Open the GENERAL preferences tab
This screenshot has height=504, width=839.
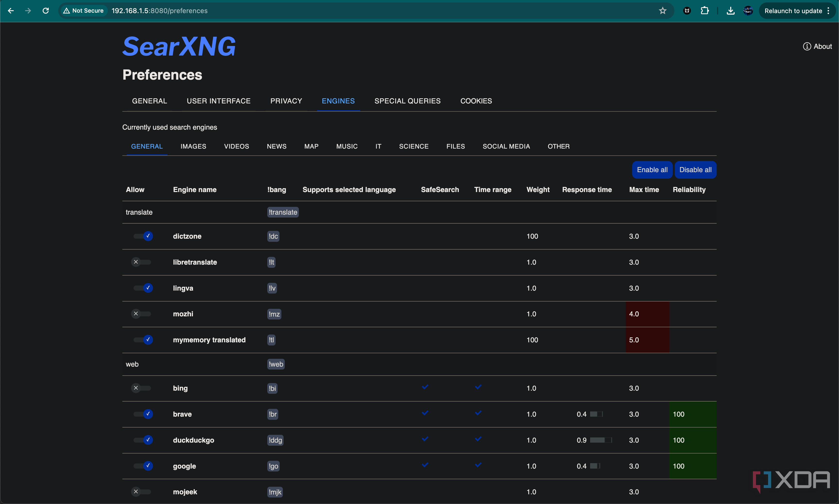coord(149,101)
